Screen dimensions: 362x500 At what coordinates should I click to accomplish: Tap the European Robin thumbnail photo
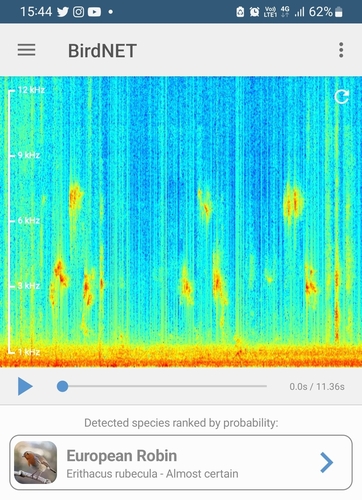(35, 462)
